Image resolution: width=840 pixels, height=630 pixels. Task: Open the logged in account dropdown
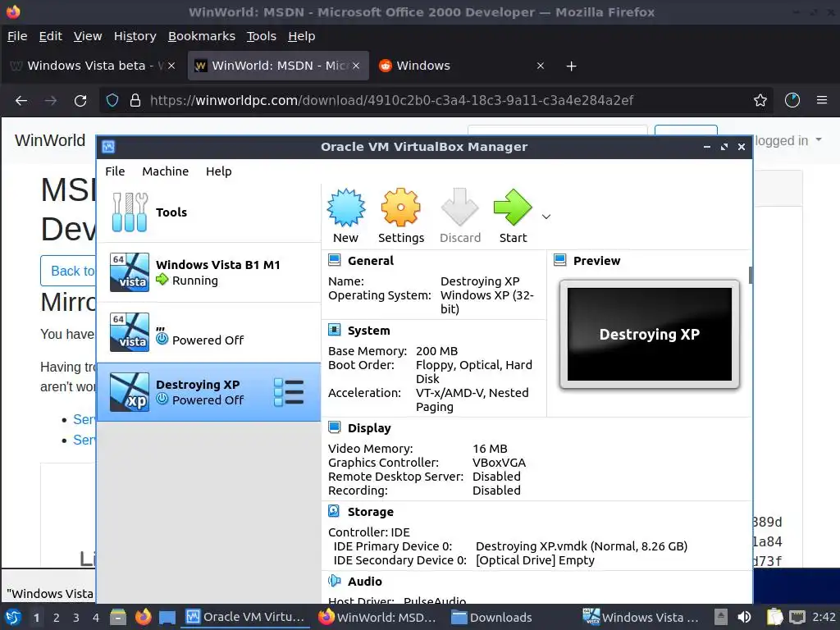click(x=788, y=140)
